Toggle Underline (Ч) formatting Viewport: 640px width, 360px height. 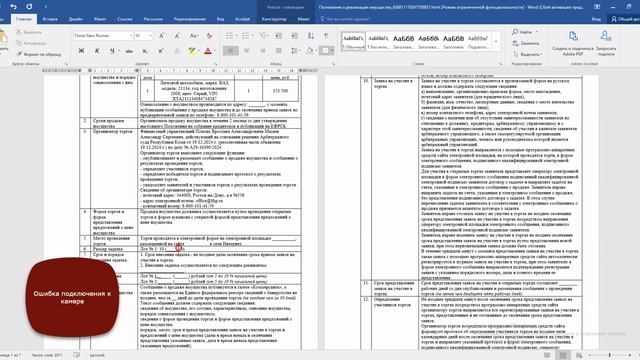[x=111, y=51]
